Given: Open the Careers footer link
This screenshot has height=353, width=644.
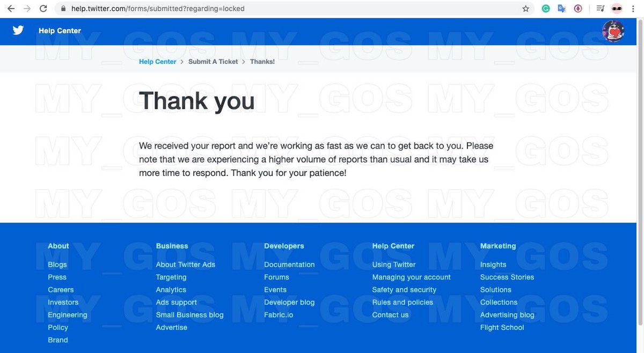Looking at the screenshot, I should click(x=61, y=290).
